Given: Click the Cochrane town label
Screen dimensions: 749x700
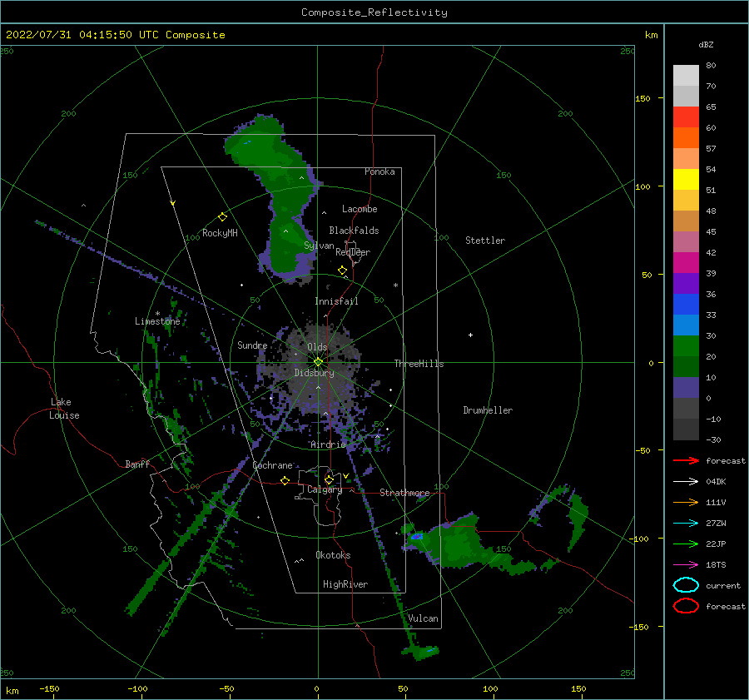Looking at the screenshot, I should 272,465.
